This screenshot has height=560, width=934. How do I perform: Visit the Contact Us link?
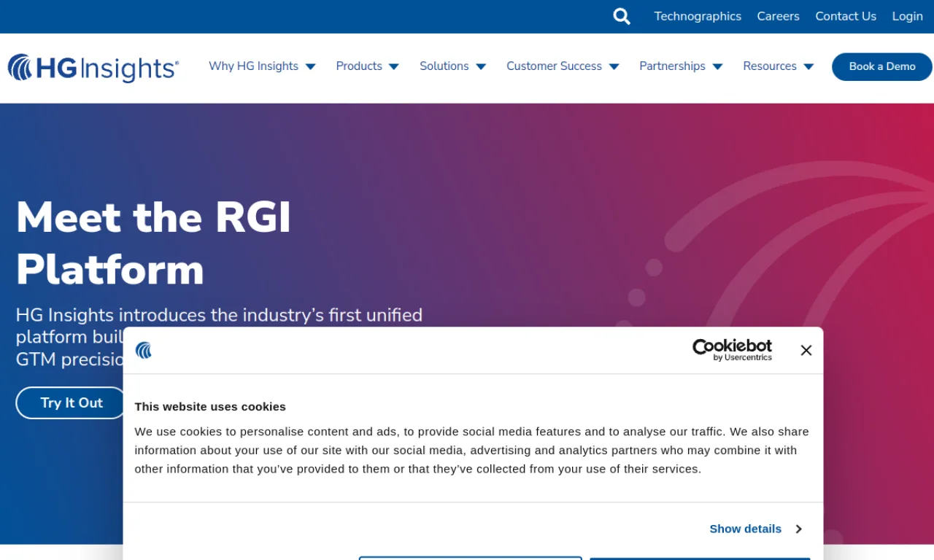[x=846, y=16]
